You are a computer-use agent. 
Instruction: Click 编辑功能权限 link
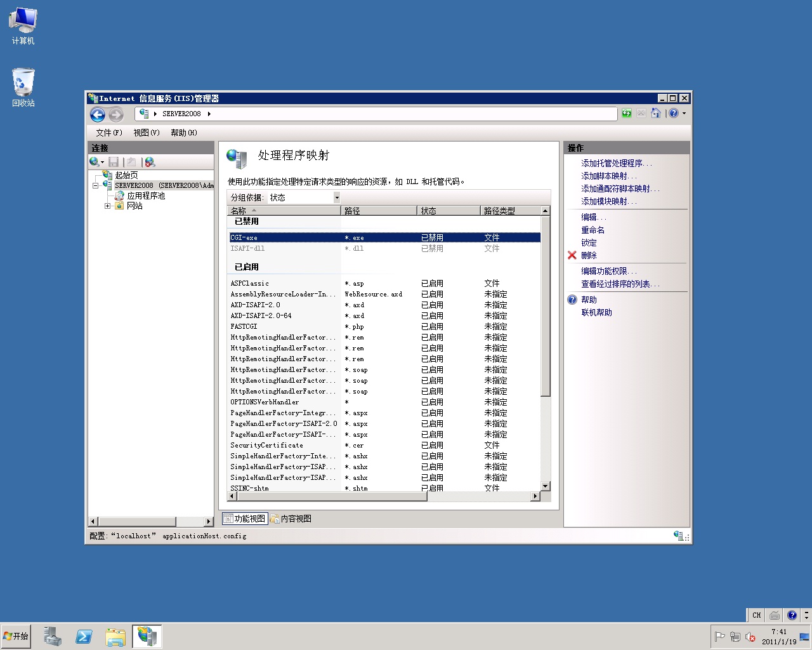(609, 271)
